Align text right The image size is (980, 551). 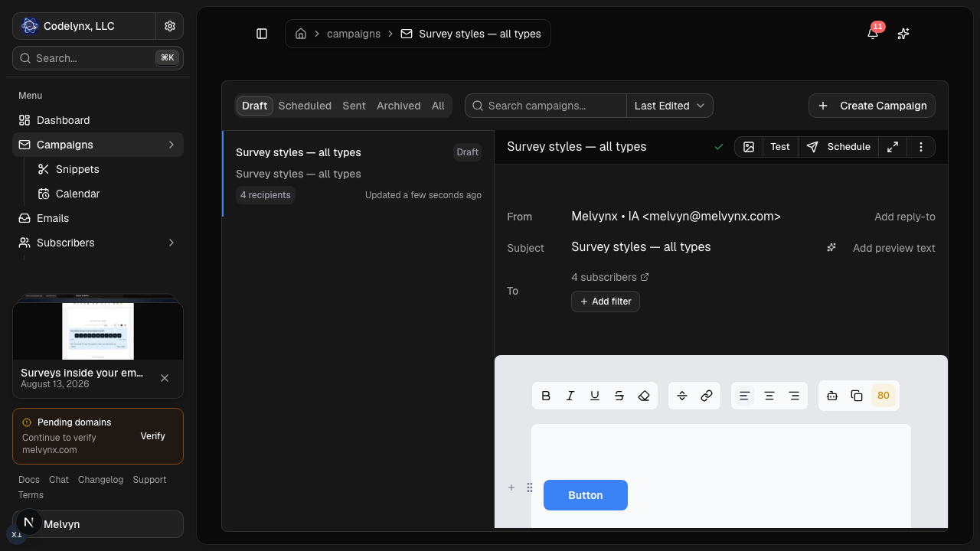(x=794, y=396)
